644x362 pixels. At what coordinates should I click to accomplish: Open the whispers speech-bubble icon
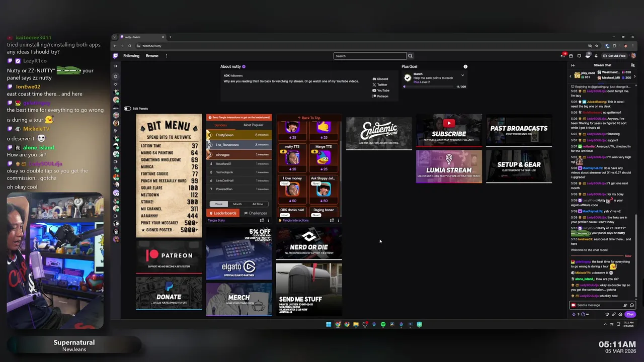pyautogui.click(x=579, y=56)
